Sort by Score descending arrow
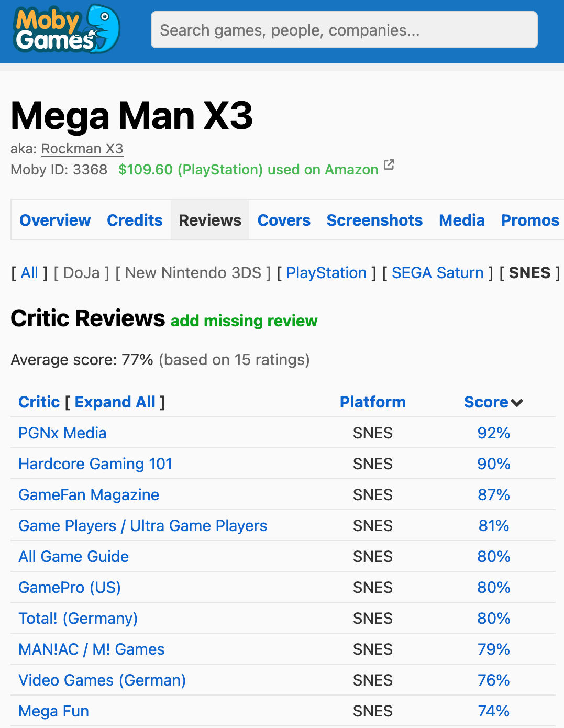The width and height of the screenshot is (564, 728). click(517, 403)
